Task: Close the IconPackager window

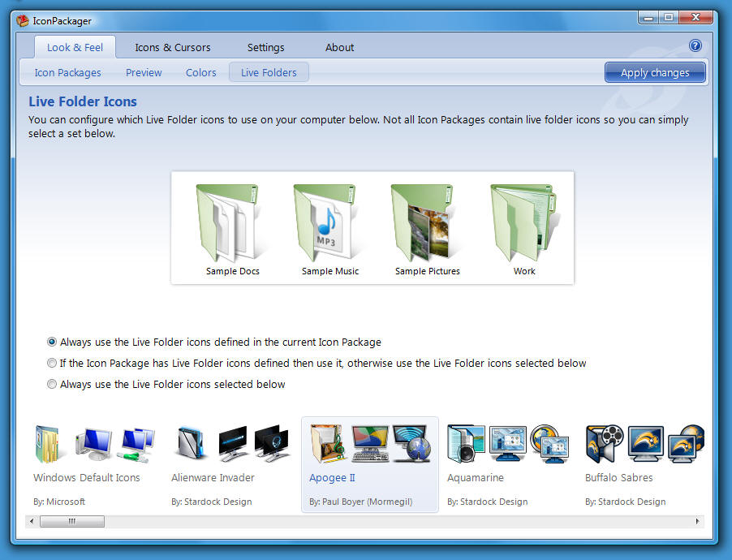Action: (695, 17)
